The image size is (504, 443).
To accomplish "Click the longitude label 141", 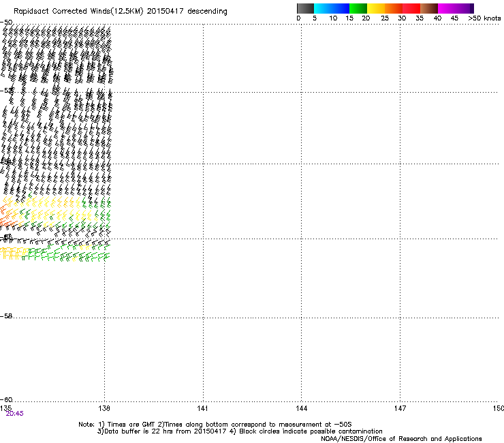I will [202, 408].
